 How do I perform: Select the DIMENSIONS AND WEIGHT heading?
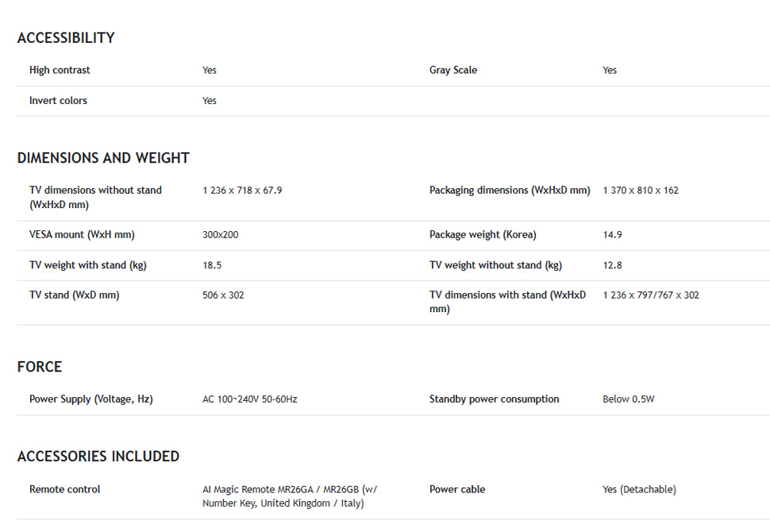point(103,158)
